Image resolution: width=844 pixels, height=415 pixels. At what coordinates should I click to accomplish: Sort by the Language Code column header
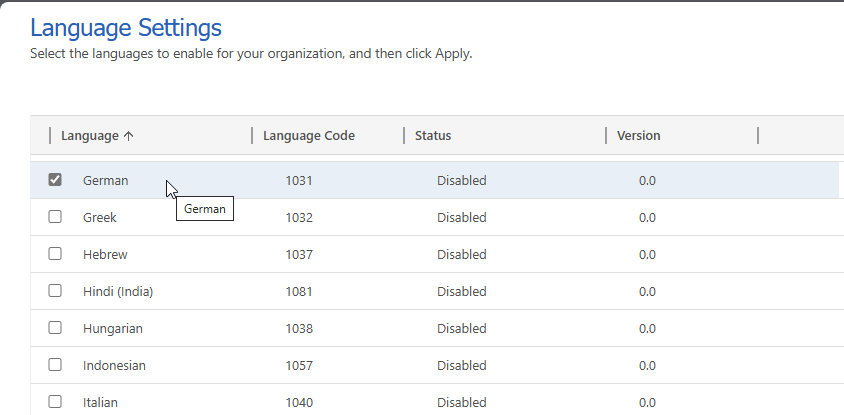point(308,136)
